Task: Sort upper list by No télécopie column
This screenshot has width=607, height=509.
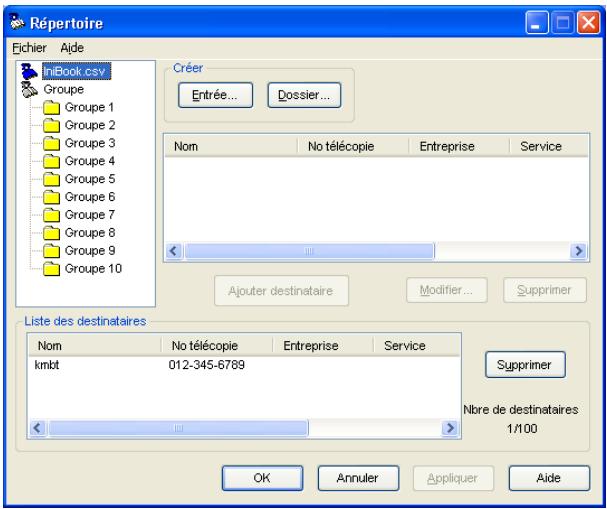Action: click(353, 146)
